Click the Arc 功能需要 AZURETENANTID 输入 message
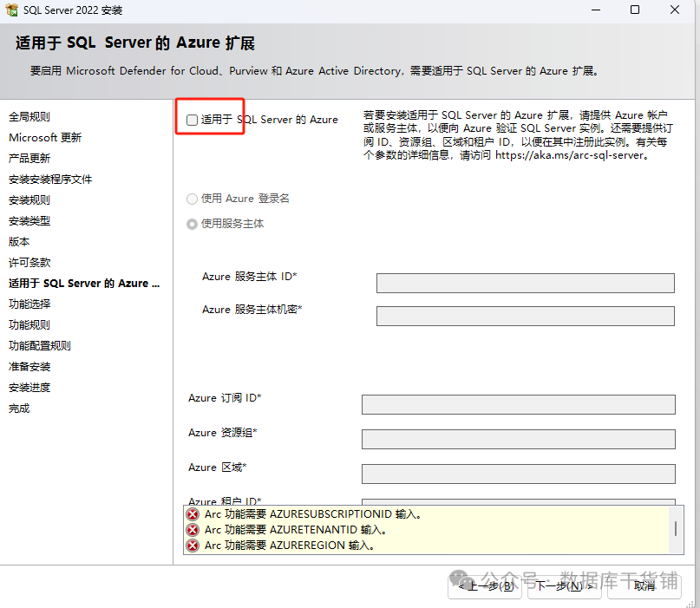Image resolution: width=700 pixels, height=608 pixels. pos(295,530)
